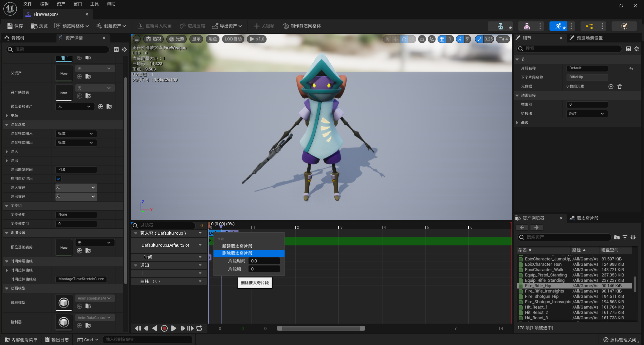Toggle rotation snapping (5°)
Screen dimensions: 644x345
point(460,39)
